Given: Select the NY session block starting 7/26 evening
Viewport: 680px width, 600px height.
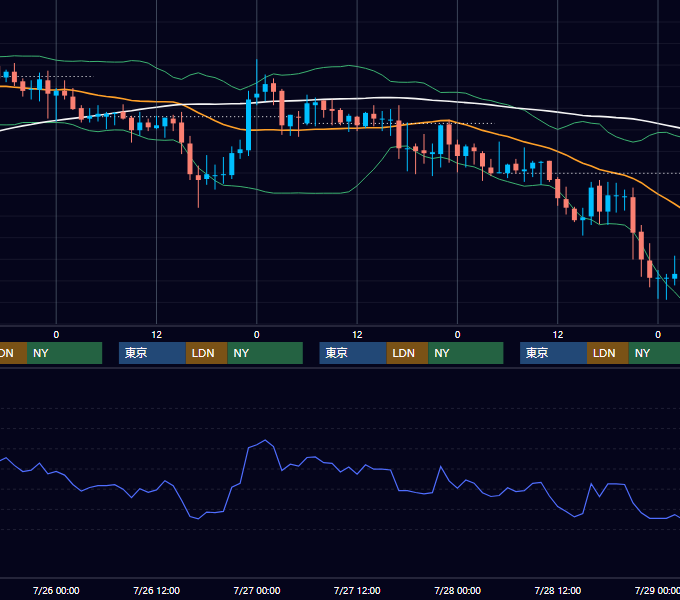Looking at the screenshot, I should [265, 353].
